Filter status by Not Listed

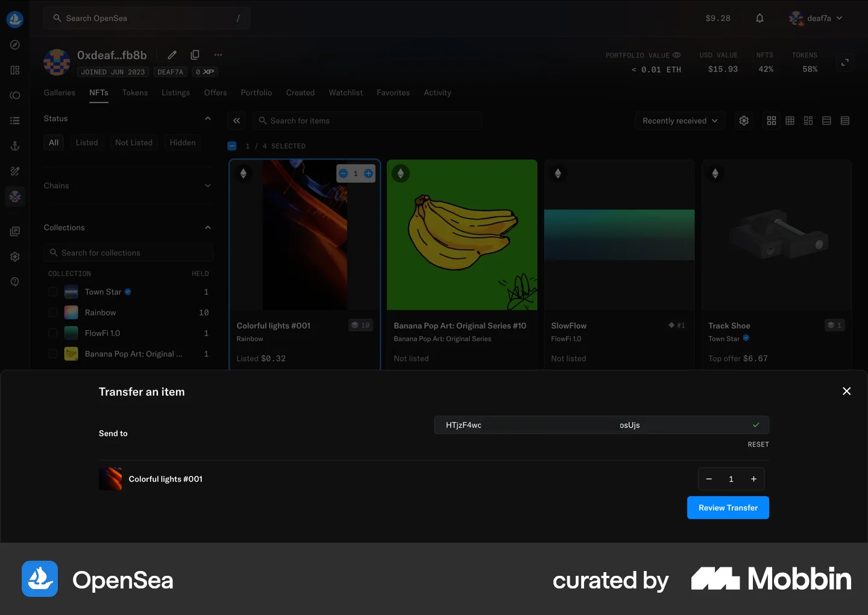coord(134,142)
